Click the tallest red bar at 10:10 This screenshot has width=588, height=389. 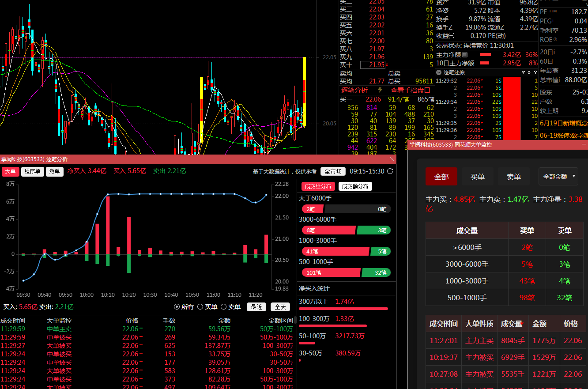pyautogui.click(x=108, y=225)
